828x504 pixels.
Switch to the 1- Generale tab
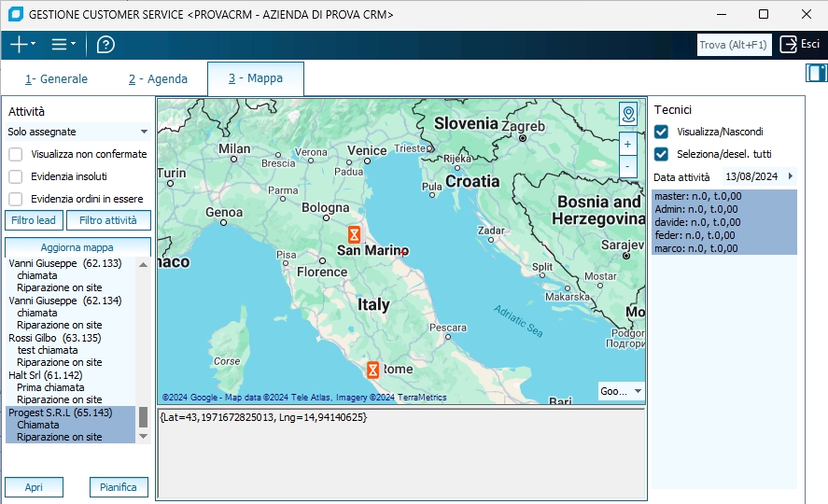point(56,79)
